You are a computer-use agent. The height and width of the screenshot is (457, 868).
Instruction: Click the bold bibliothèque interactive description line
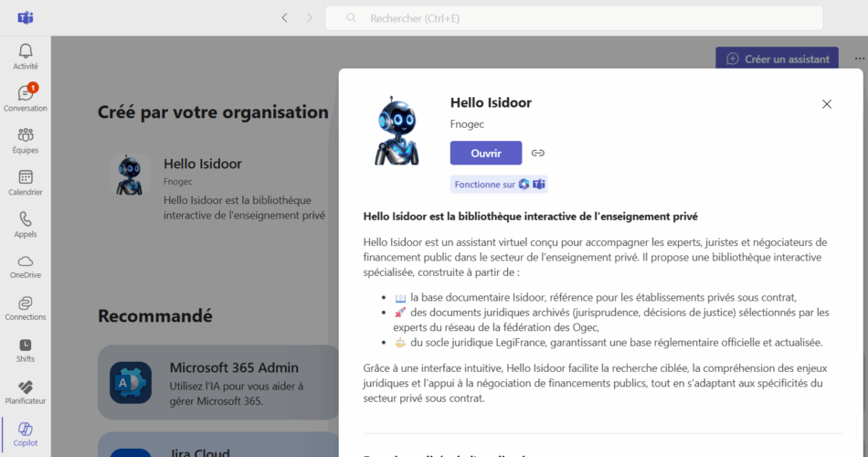point(530,217)
